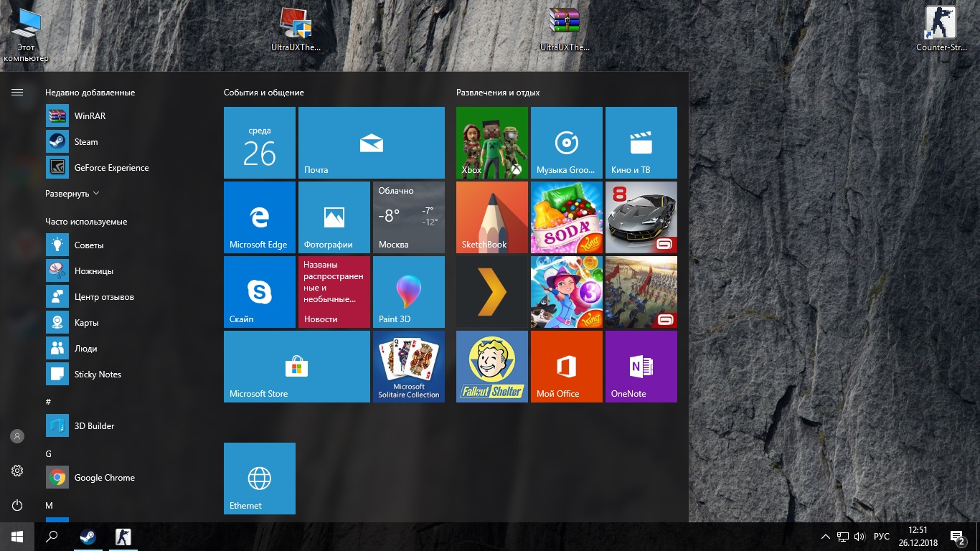Launch Fallout Shelter game tile
980x551 pixels.
point(492,367)
